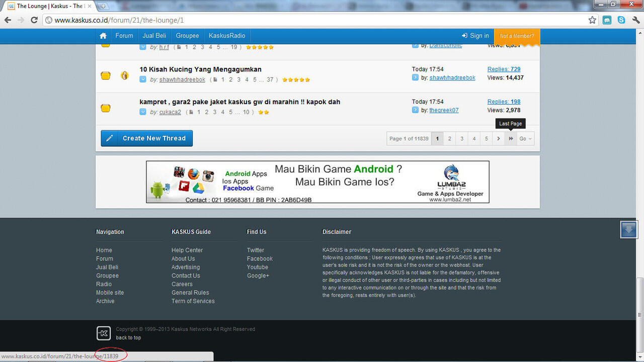This screenshot has height=362, width=644.
Task: Click the Kaskus home icon in navbar
Action: click(103, 36)
